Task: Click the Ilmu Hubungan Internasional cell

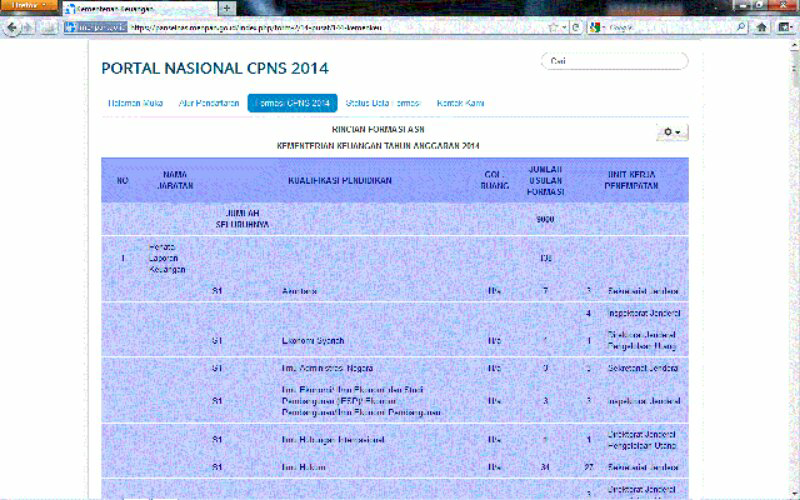Action: click(333, 440)
